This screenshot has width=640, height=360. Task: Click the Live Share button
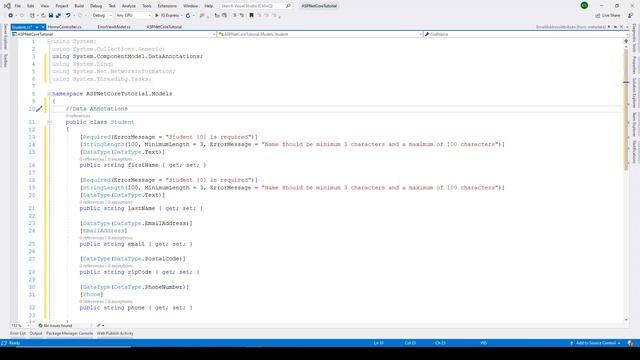click(x=608, y=16)
